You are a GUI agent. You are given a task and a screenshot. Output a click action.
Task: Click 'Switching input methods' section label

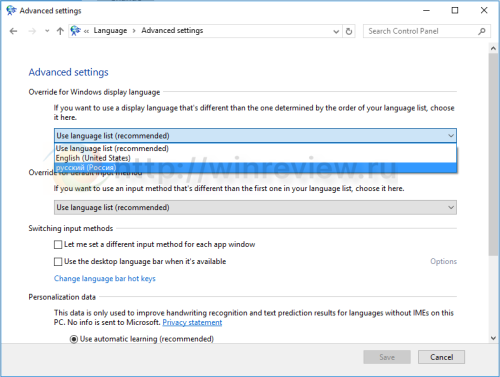coord(71,228)
